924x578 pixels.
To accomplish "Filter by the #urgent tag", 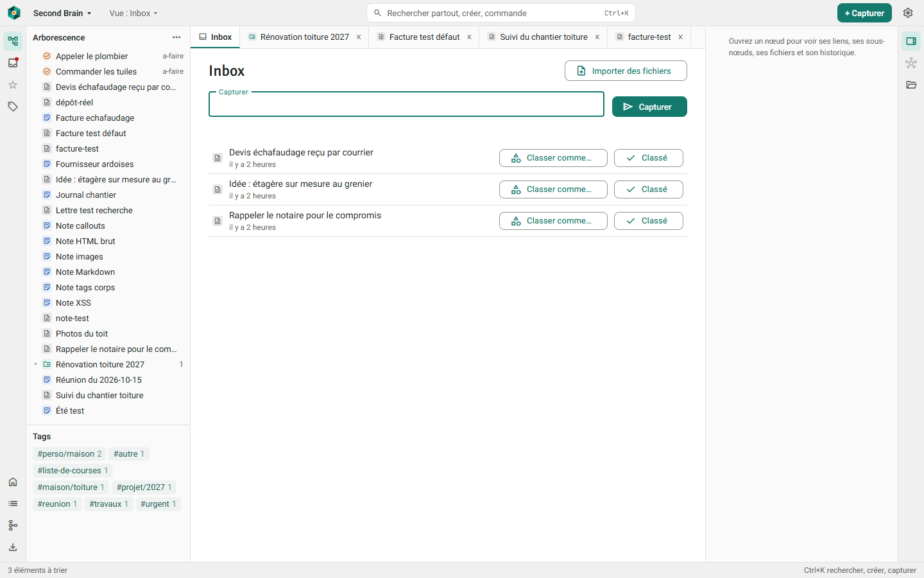I will tap(158, 504).
